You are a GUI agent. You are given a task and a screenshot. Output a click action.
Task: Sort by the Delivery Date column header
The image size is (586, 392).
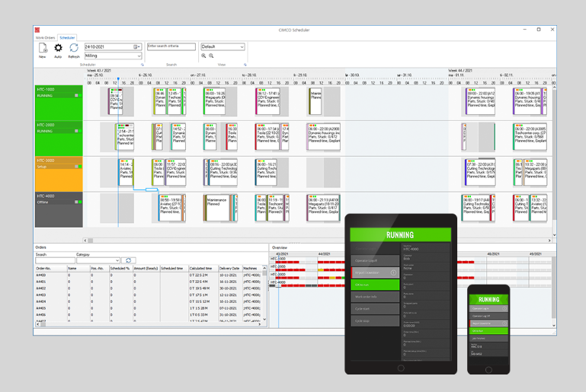tap(230, 269)
